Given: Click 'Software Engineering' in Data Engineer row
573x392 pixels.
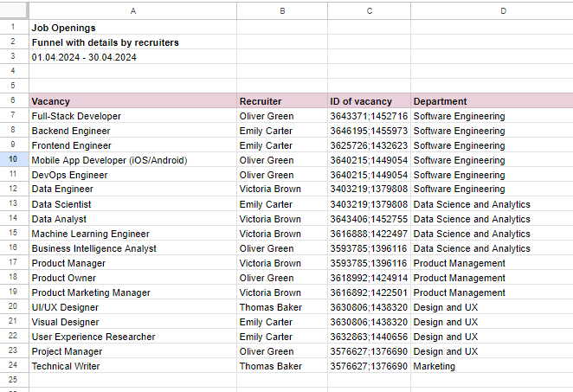Looking at the screenshot, I should (x=492, y=189).
